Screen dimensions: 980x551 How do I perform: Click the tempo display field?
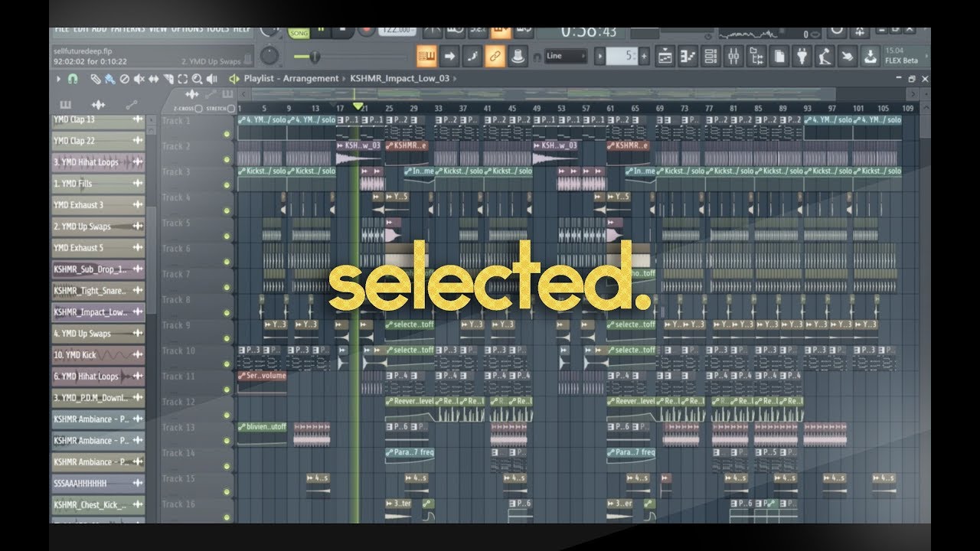point(397,31)
